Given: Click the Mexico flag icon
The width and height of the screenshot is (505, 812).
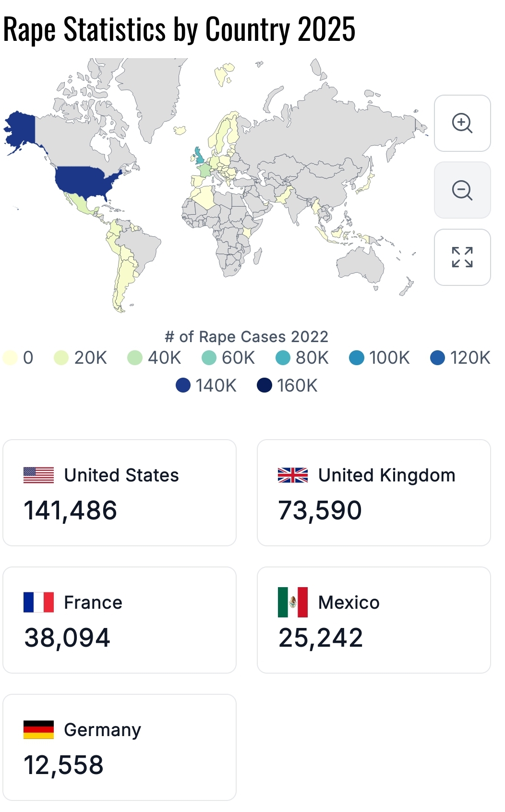Looking at the screenshot, I should pos(293,602).
